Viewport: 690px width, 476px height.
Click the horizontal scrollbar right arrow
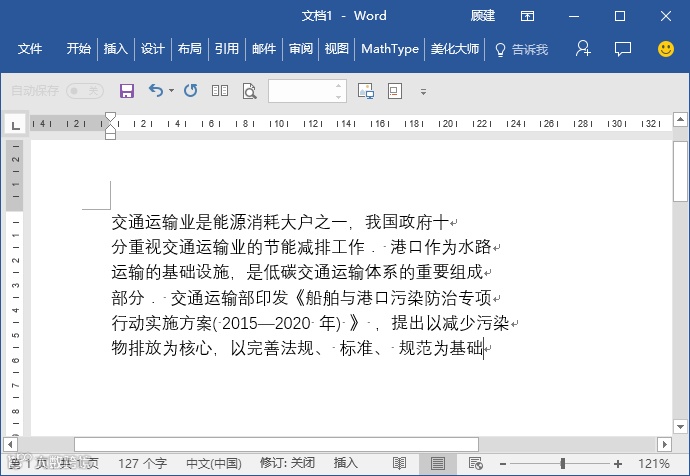point(664,444)
